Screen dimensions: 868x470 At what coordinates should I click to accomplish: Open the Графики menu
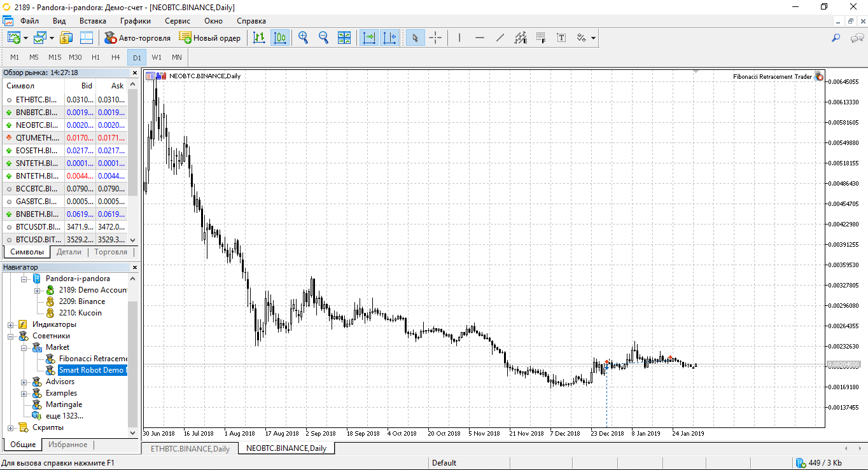pyautogui.click(x=135, y=21)
